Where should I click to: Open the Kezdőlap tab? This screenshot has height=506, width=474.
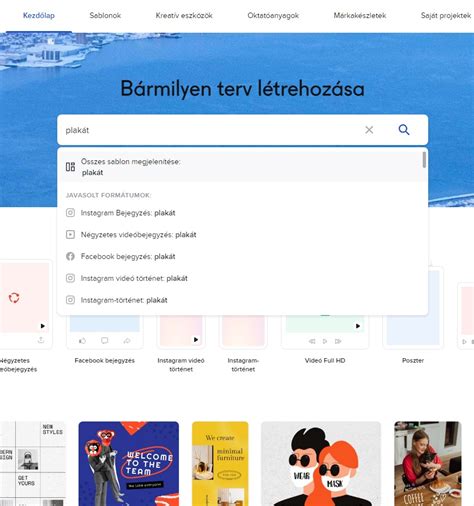coord(39,15)
